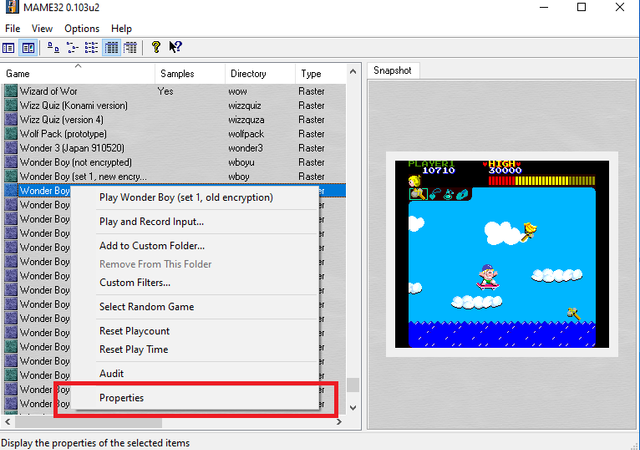Click the Wonder 3 (Japan 910520) icon

click(x=11, y=148)
